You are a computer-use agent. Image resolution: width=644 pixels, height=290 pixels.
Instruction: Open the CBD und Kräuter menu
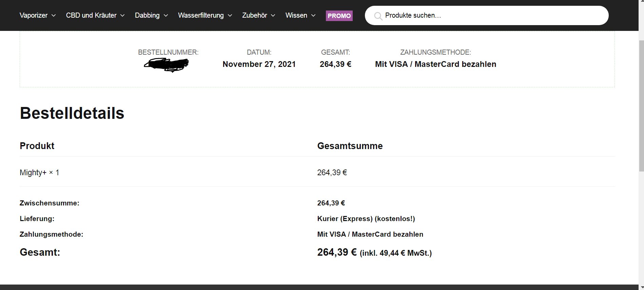[x=91, y=15]
